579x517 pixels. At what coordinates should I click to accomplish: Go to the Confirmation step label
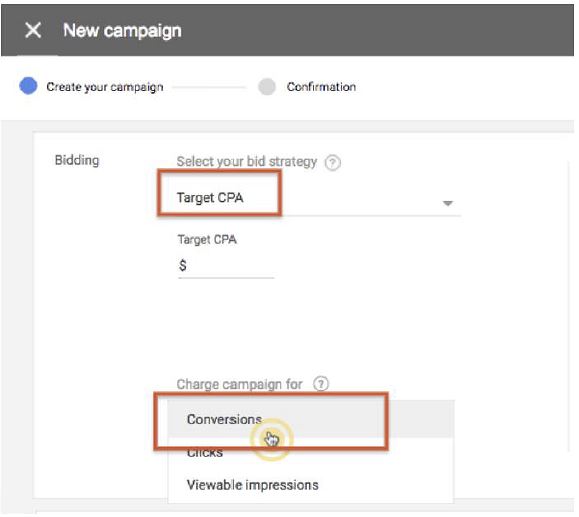(x=321, y=87)
